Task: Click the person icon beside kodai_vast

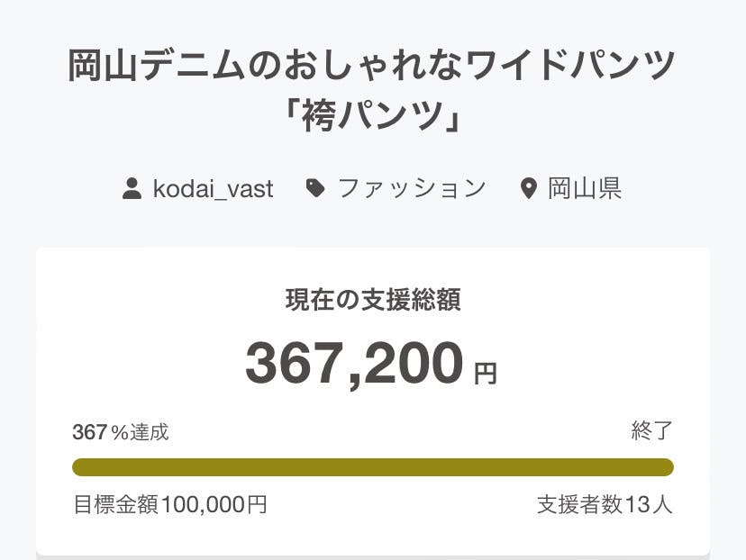Action: tap(132, 189)
